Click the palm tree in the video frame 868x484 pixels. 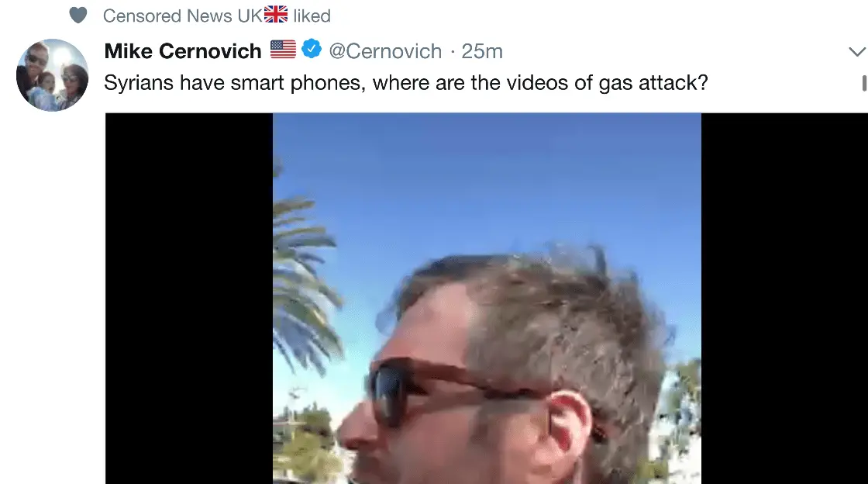click(305, 277)
